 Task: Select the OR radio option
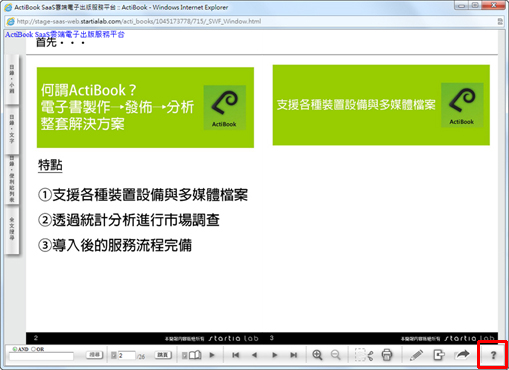pyautogui.click(x=33, y=349)
